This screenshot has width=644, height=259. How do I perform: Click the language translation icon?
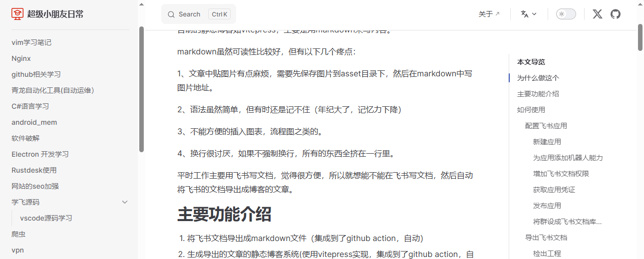pyautogui.click(x=524, y=14)
